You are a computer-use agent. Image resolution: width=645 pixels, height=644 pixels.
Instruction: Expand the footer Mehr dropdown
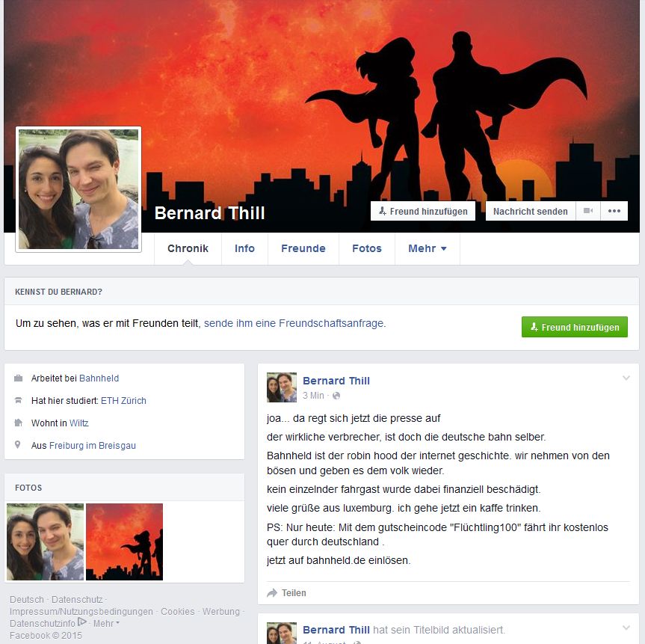[x=106, y=623]
